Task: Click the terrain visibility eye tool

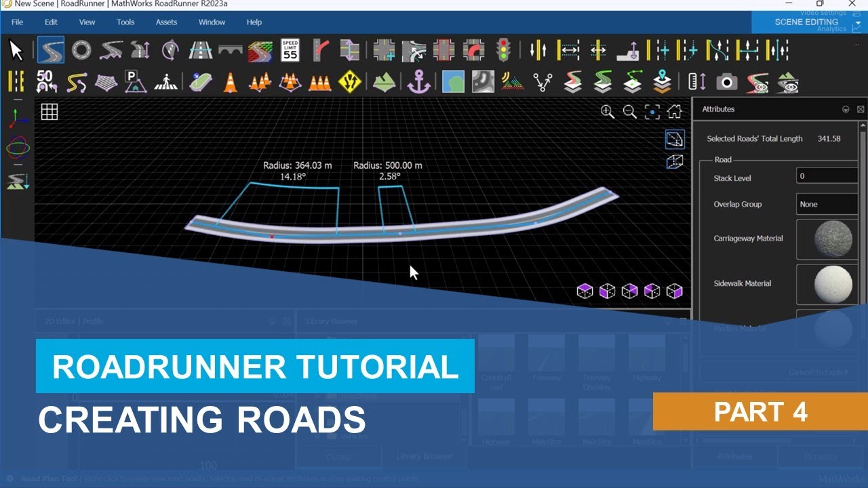Action: point(787,83)
